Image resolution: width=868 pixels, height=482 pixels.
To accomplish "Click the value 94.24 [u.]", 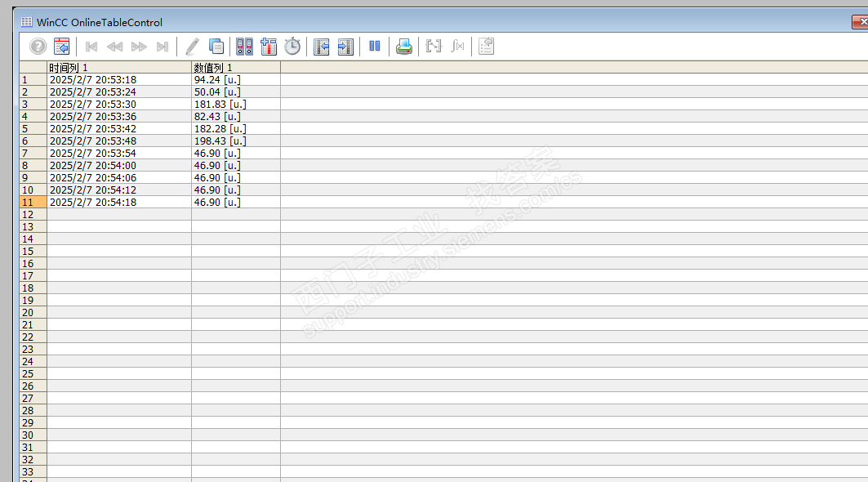I will point(217,80).
